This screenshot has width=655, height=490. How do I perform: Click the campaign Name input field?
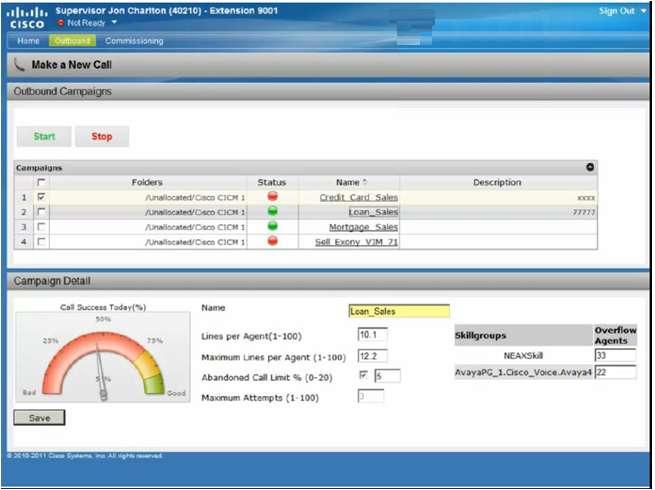pos(399,311)
